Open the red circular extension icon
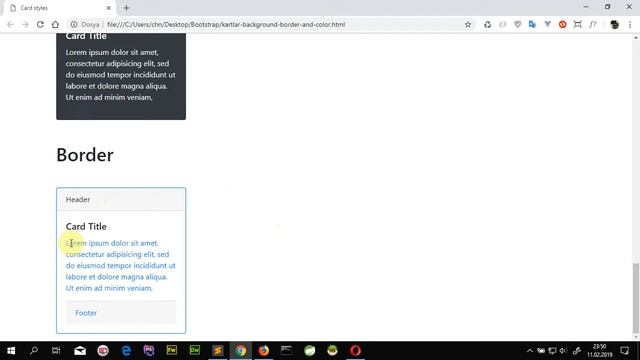Screen dimensions: 640x360 tap(562, 24)
